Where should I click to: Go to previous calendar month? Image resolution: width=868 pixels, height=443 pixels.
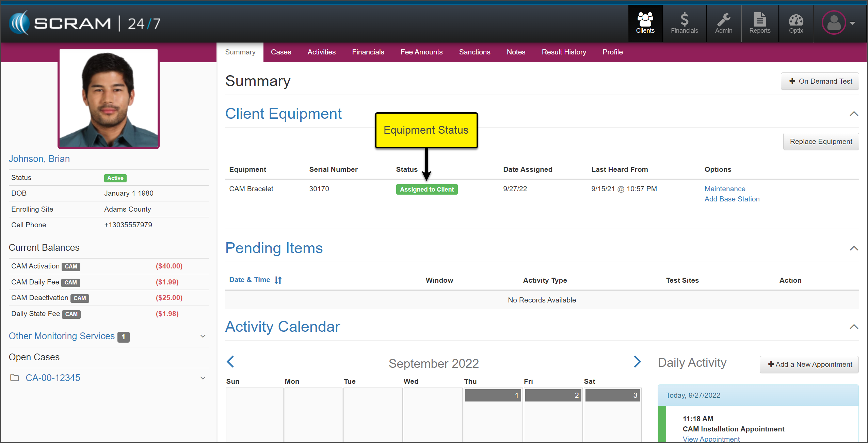pos(230,361)
